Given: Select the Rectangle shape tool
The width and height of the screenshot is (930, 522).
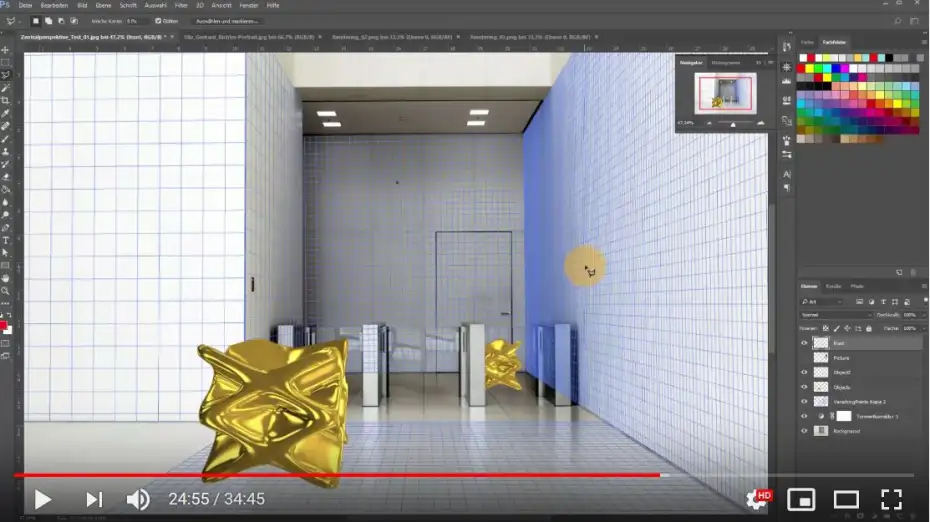Looking at the screenshot, I should click(5, 265).
